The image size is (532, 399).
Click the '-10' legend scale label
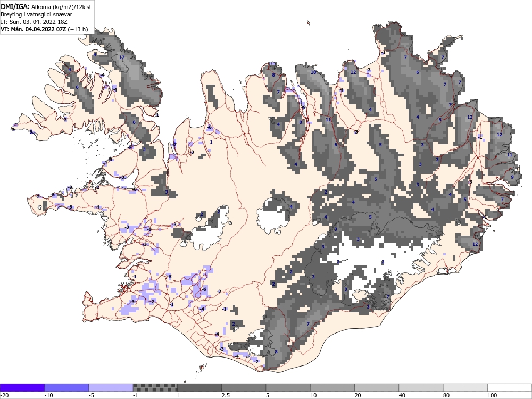pyautogui.click(x=48, y=395)
